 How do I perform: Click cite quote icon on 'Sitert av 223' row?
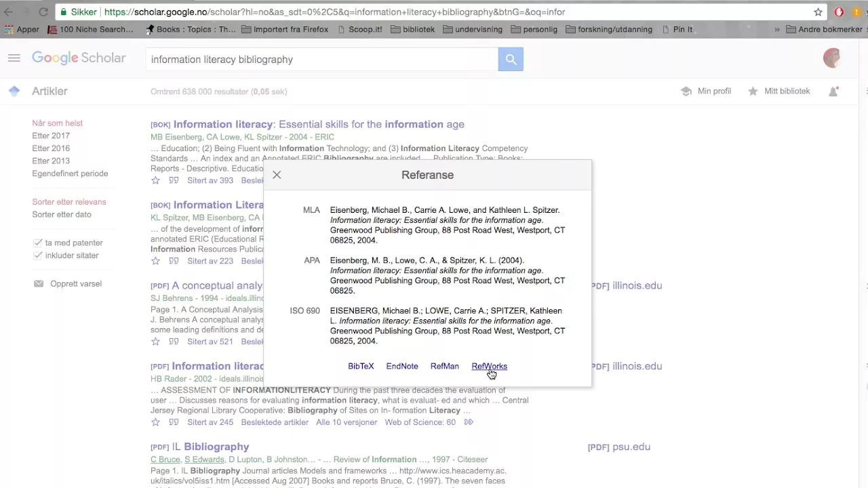coord(174,261)
